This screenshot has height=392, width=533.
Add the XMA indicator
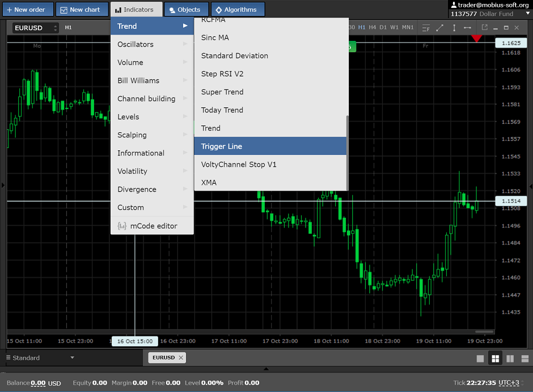(270, 183)
